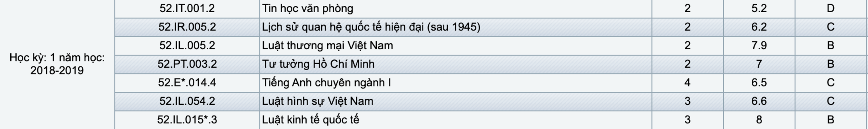Select Luật thương mại Việt Nam course
Viewport: 868px width, 129px height.
(x=327, y=46)
